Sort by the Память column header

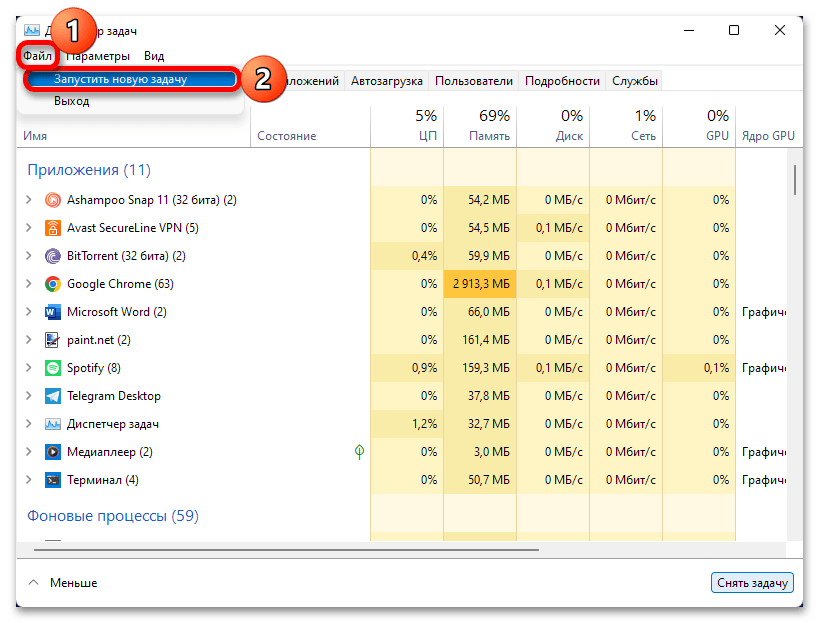480,126
